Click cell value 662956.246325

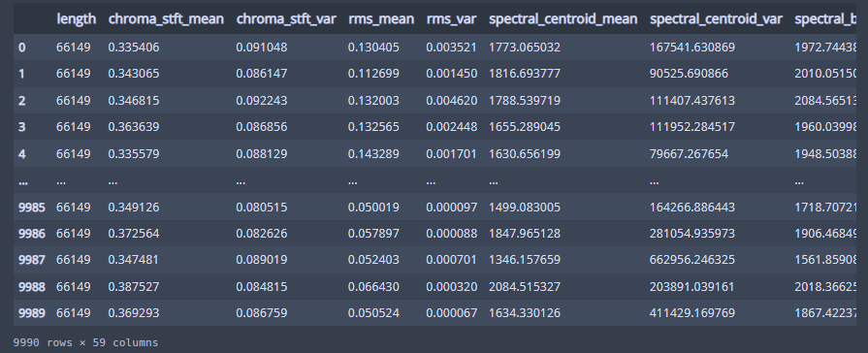(692, 260)
